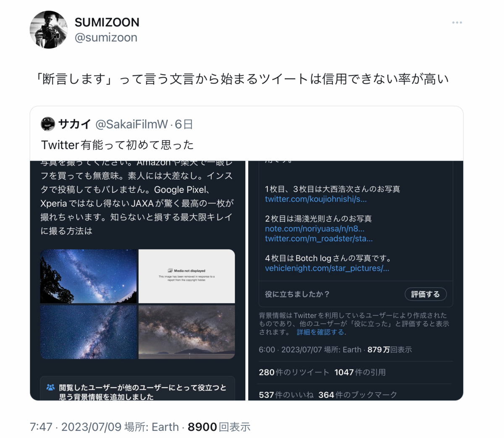The image size is (504, 438).
Task: Click the 7:47 · 2023/07/09 timestamp
Action: point(76,427)
